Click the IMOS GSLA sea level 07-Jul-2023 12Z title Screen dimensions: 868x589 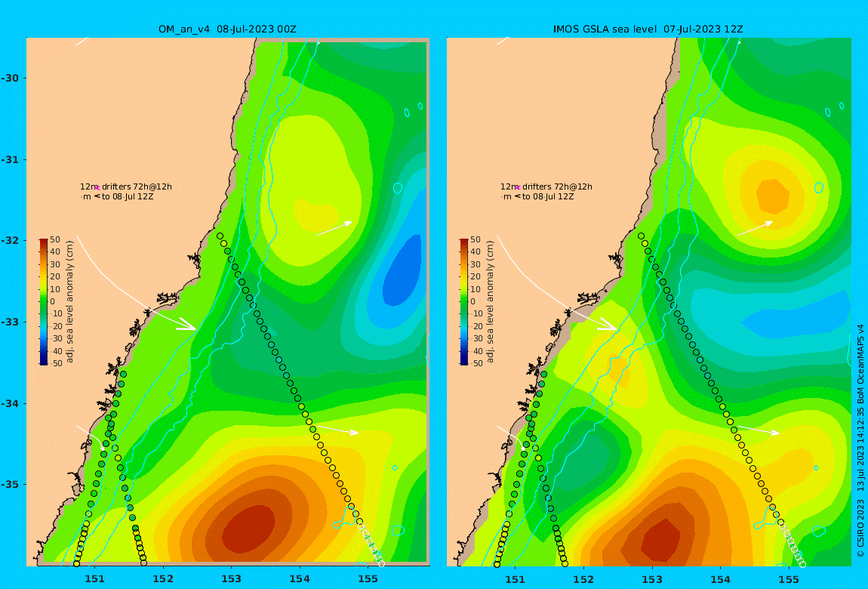[648, 29]
